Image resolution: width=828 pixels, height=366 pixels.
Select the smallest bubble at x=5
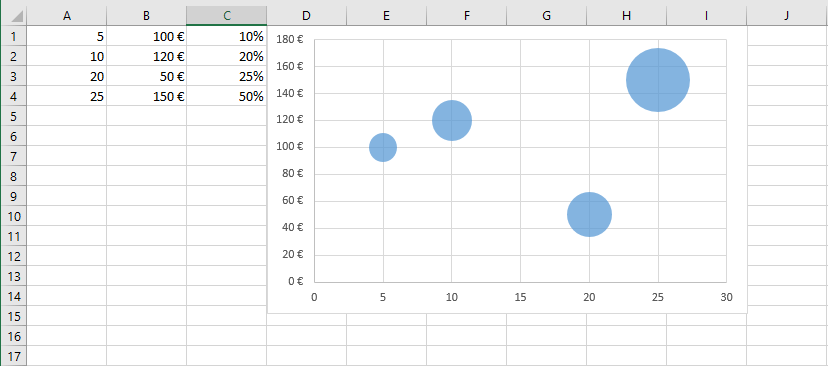click(383, 147)
